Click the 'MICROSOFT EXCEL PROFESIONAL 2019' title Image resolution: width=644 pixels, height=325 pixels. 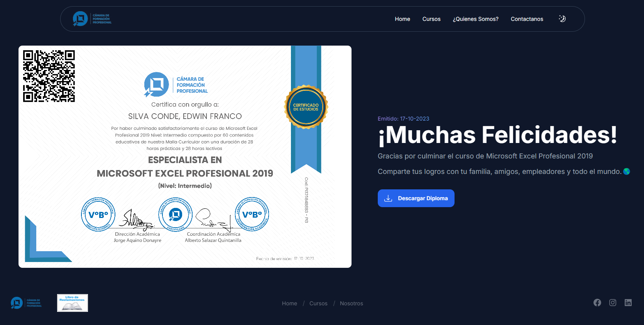[185, 174]
